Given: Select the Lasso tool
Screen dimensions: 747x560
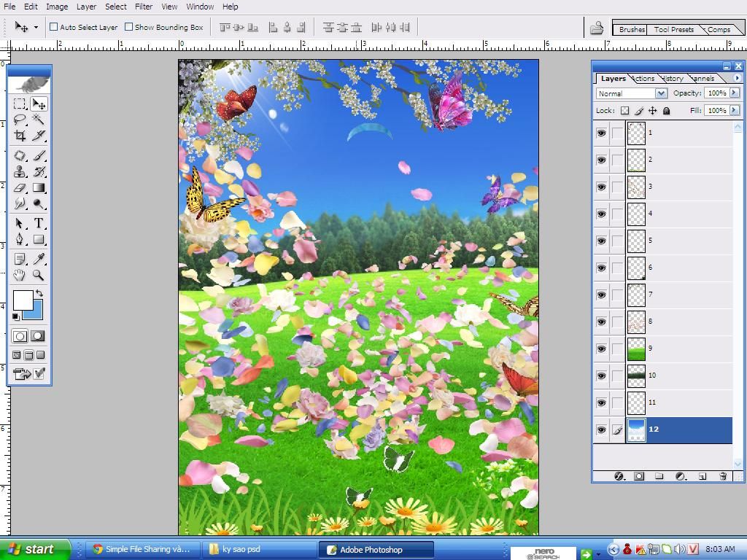Looking at the screenshot, I should [20, 120].
